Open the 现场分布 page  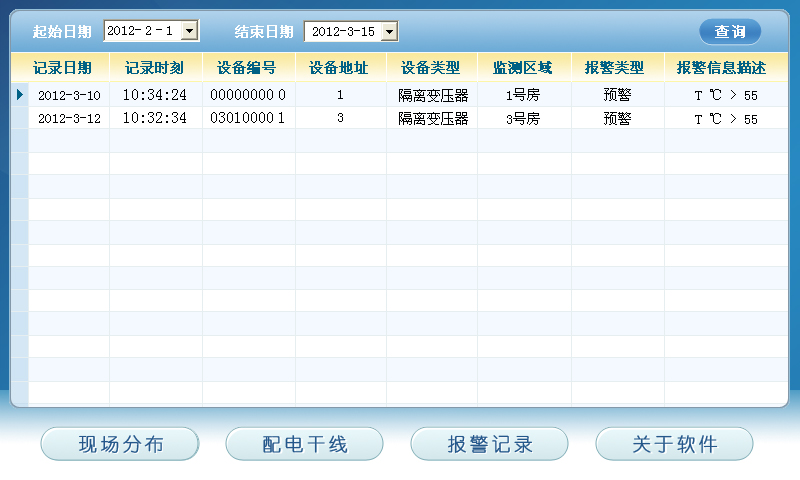point(120,444)
